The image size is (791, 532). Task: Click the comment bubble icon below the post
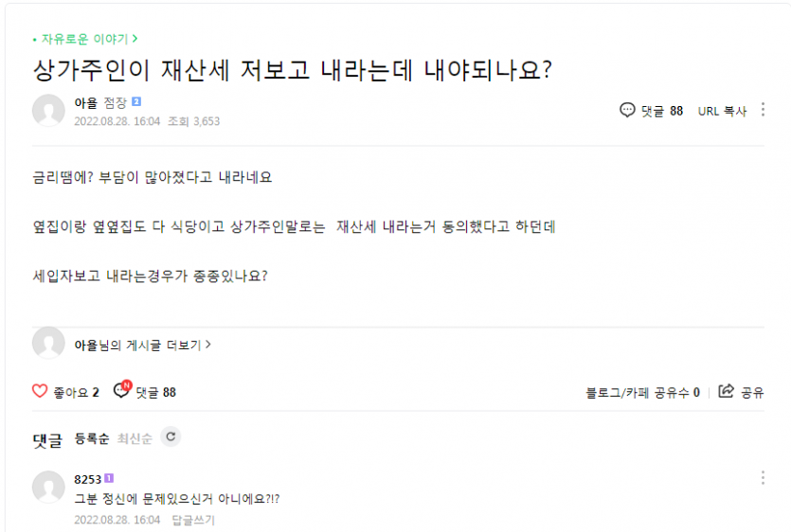pyautogui.click(x=121, y=391)
